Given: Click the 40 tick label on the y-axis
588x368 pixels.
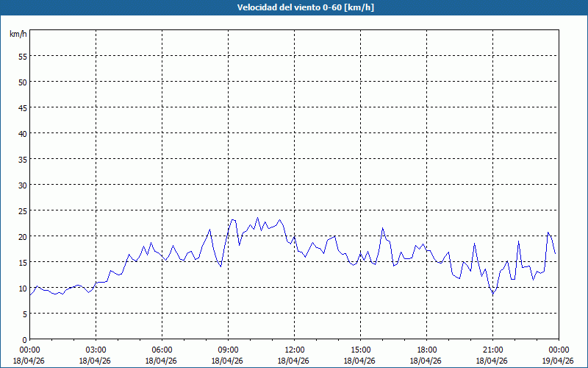Looking at the screenshot, I should coord(22,133).
